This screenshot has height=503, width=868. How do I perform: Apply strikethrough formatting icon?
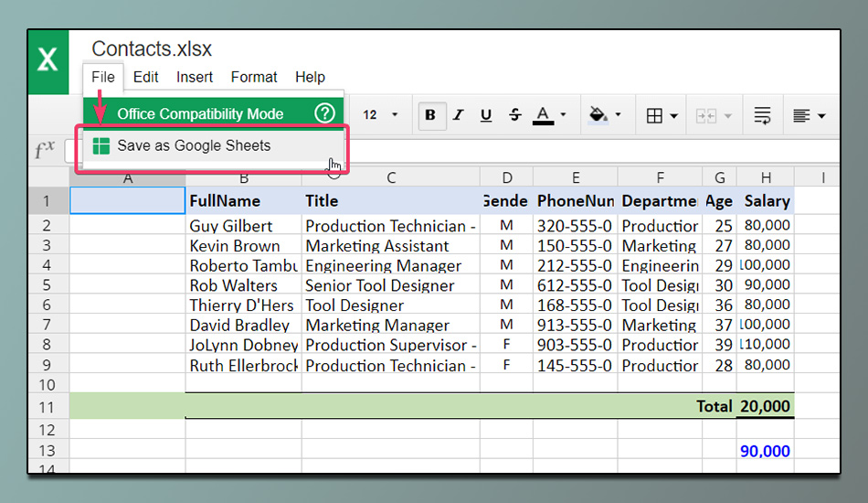coord(514,115)
